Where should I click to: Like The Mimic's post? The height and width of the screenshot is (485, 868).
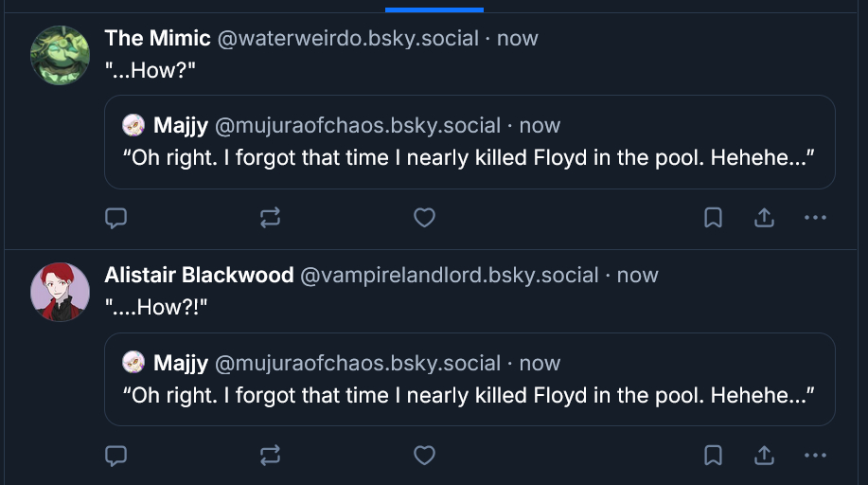coord(425,218)
